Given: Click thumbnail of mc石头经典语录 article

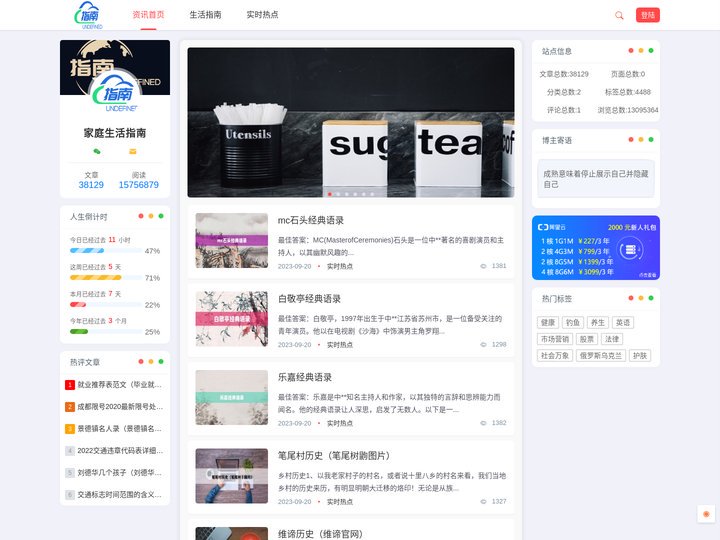Looking at the screenshot, I should 231,241.
